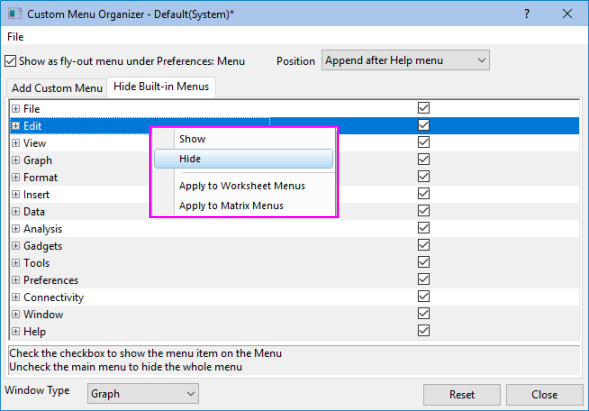This screenshot has width=589, height=411.
Task: Click the question mark help button
Action: click(527, 14)
